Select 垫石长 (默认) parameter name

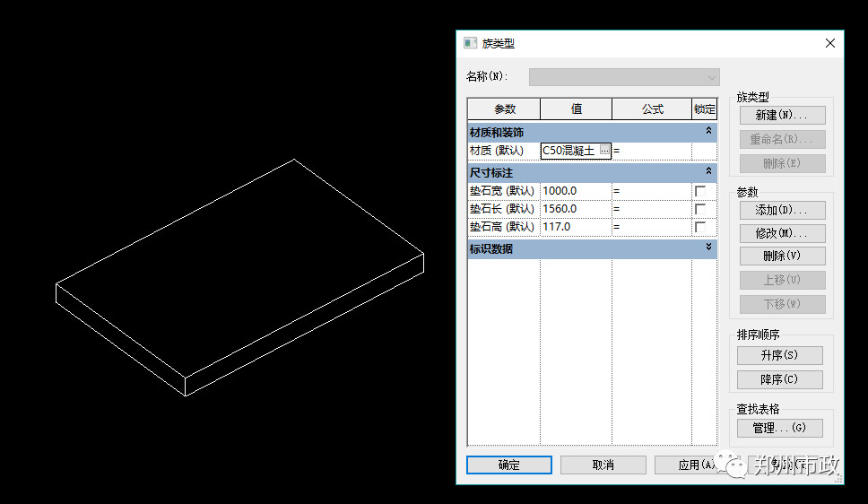(x=504, y=209)
